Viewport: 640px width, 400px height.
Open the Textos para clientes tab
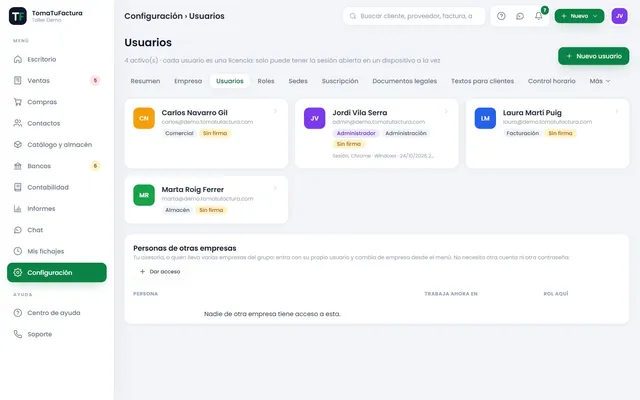point(482,81)
